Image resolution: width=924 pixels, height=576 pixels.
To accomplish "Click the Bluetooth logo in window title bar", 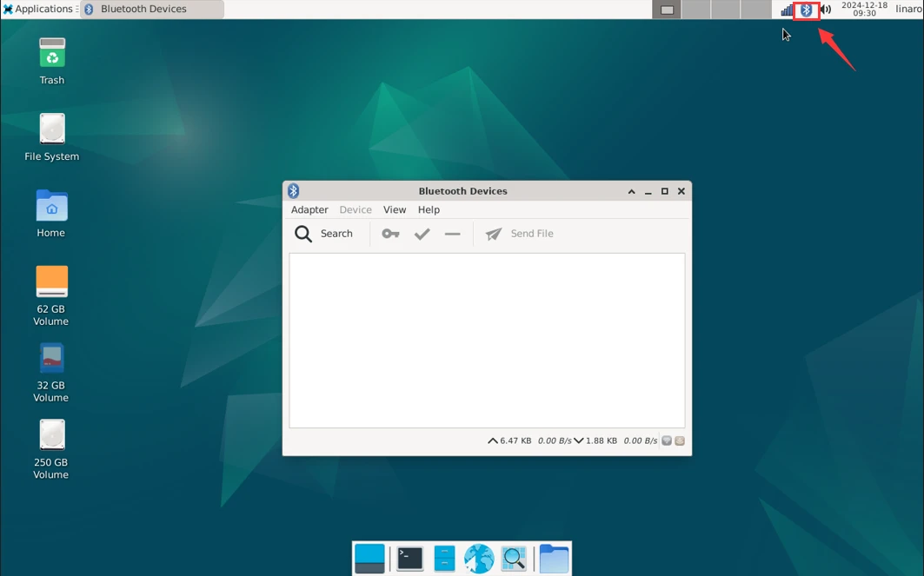I will 294,191.
